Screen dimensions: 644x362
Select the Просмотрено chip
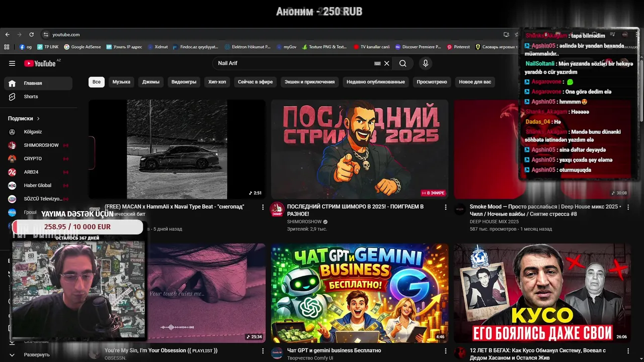(432, 82)
